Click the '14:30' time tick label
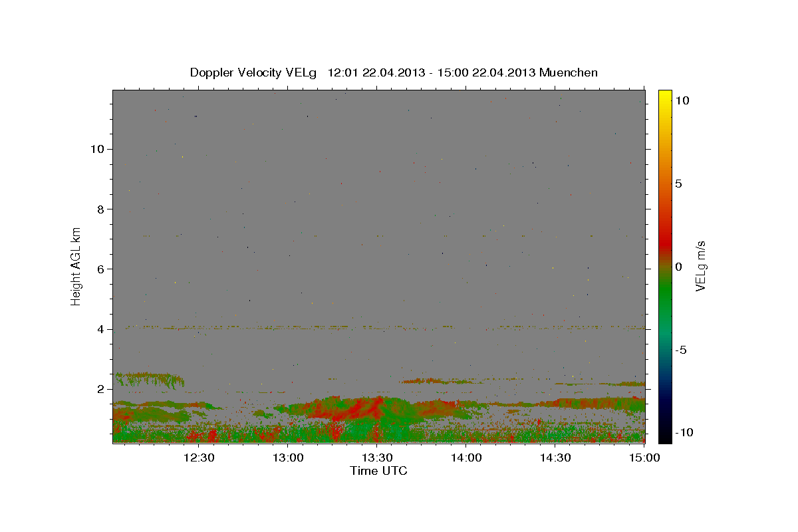 tap(556, 458)
